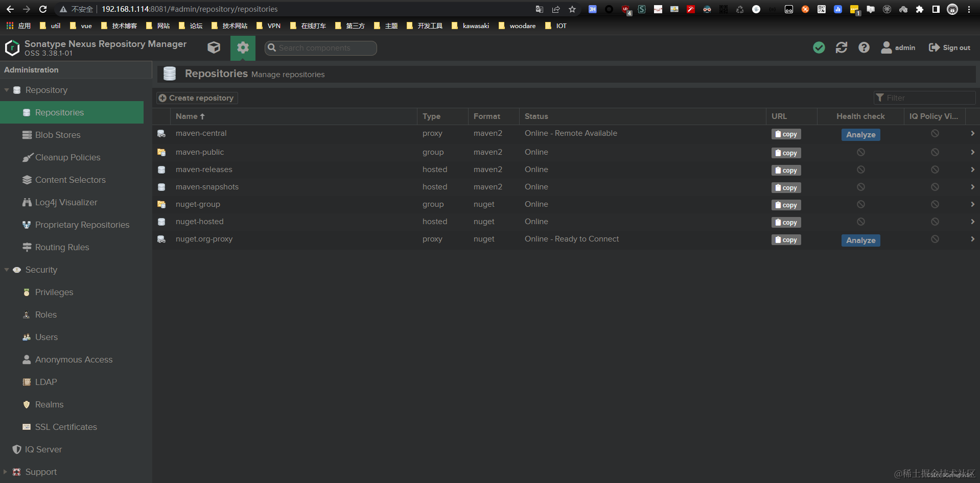Click browser Reload page button

pyautogui.click(x=43, y=9)
